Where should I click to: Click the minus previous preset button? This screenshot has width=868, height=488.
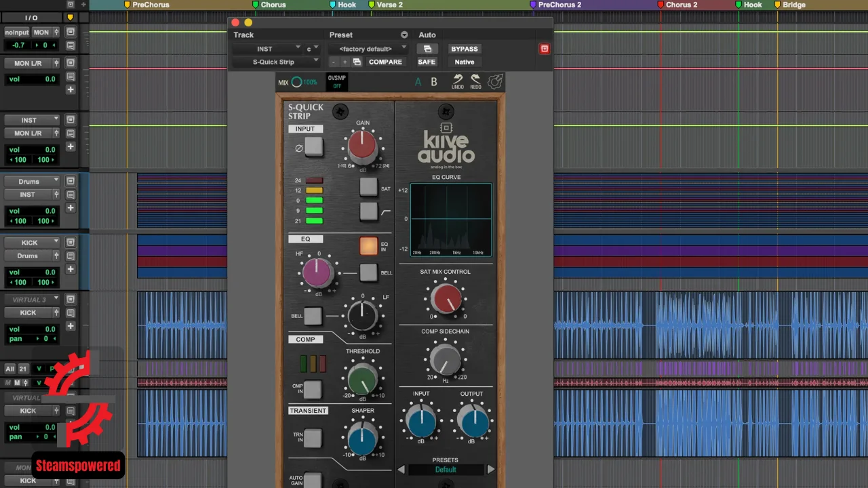tap(334, 62)
